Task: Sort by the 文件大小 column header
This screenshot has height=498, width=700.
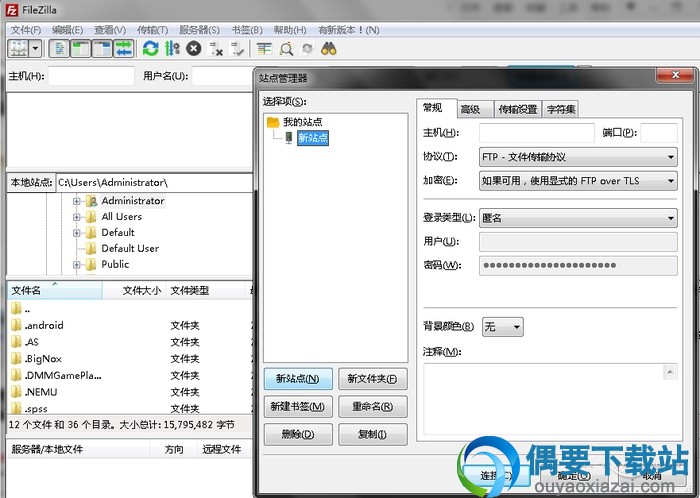Action: 134,290
